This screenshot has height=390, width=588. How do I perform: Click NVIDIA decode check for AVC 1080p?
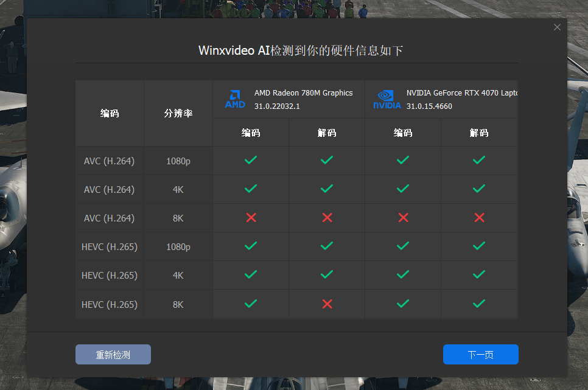coord(479,160)
